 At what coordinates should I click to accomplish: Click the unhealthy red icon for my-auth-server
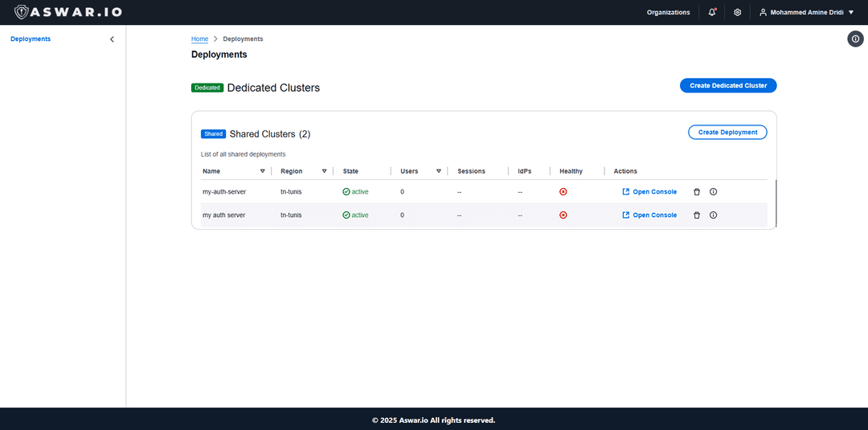click(x=563, y=191)
